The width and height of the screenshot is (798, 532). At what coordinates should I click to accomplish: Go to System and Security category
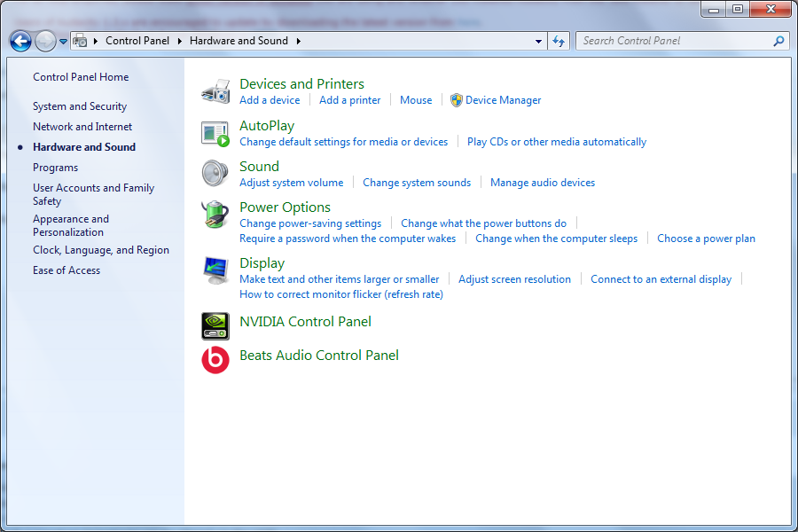tap(80, 106)
